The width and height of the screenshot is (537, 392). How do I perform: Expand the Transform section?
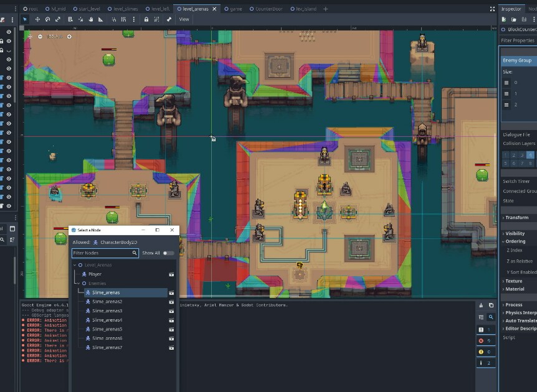[x=518, y=218]
